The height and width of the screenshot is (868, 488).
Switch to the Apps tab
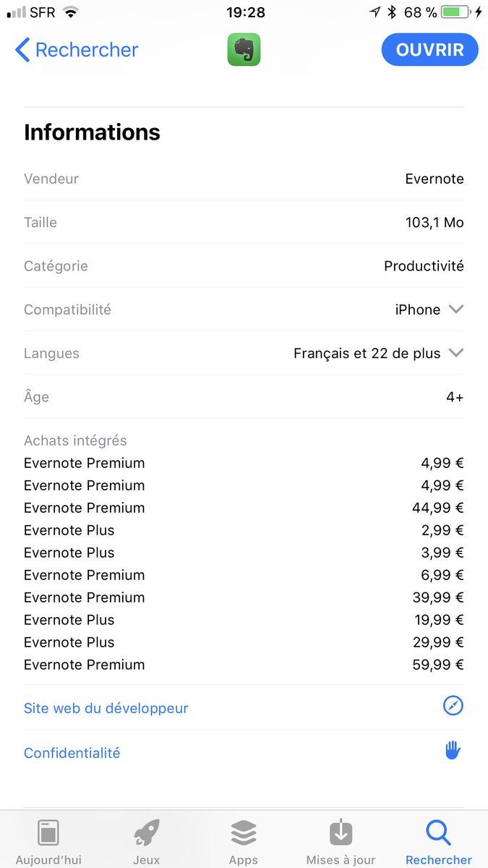244,833
